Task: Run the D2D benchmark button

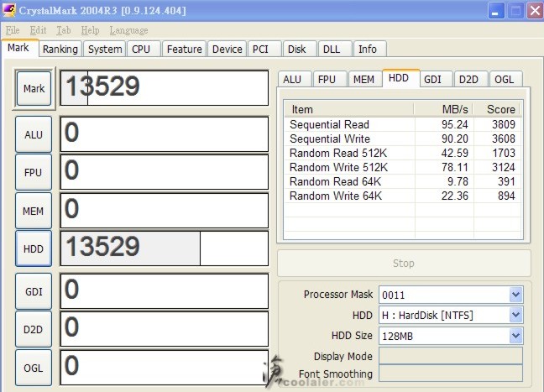Action: 34,329
